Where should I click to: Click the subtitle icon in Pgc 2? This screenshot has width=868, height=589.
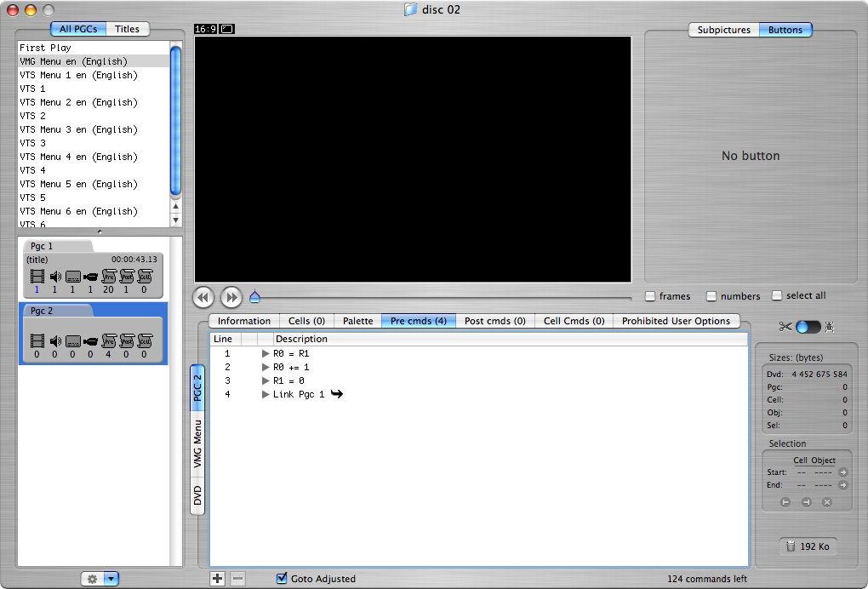click(73, 341)
